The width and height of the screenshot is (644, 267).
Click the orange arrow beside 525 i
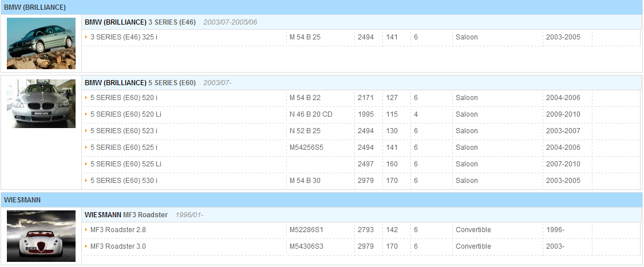coord(86,148)
